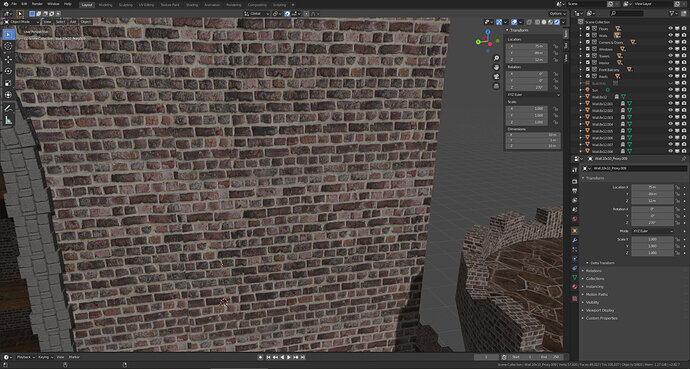
Task: Expand the Delta Transform subpanel
Action: pos(602,263)
